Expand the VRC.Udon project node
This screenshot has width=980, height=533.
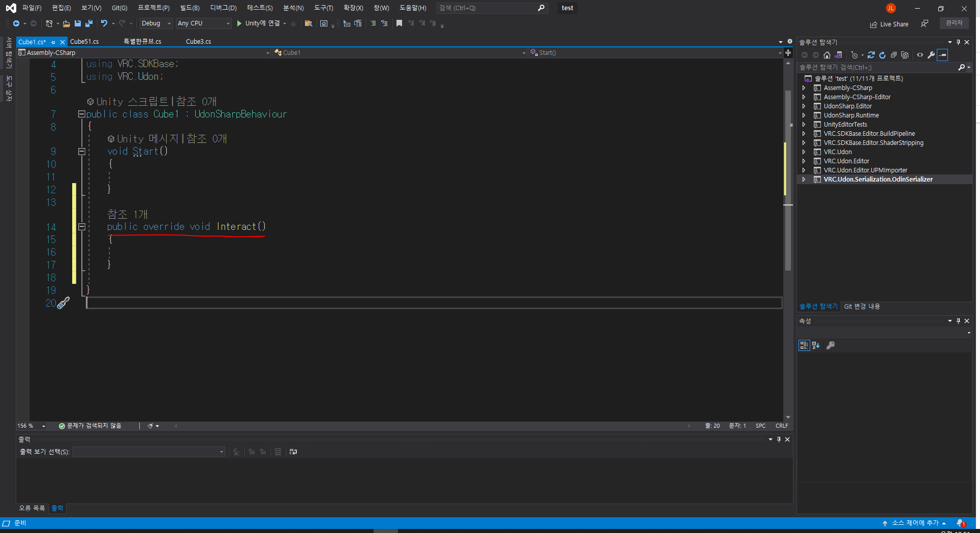click(804, 152)
